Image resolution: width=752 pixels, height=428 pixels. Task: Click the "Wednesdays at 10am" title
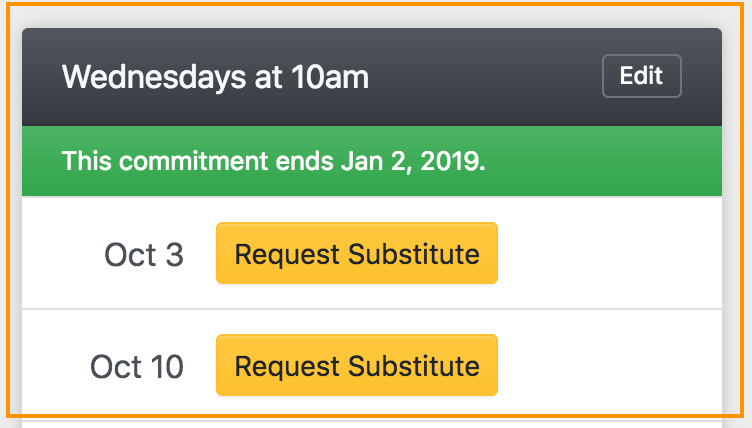pos(215,77)
